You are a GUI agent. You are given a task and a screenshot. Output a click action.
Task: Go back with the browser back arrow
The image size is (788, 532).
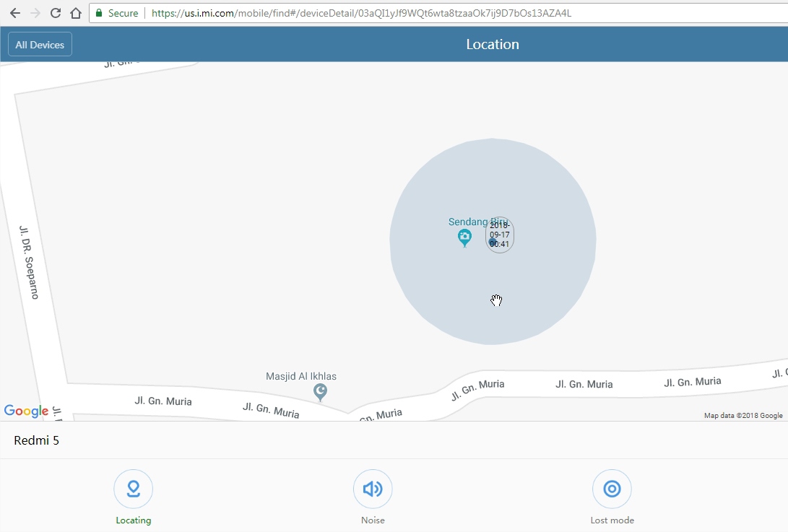coord(14,13)
